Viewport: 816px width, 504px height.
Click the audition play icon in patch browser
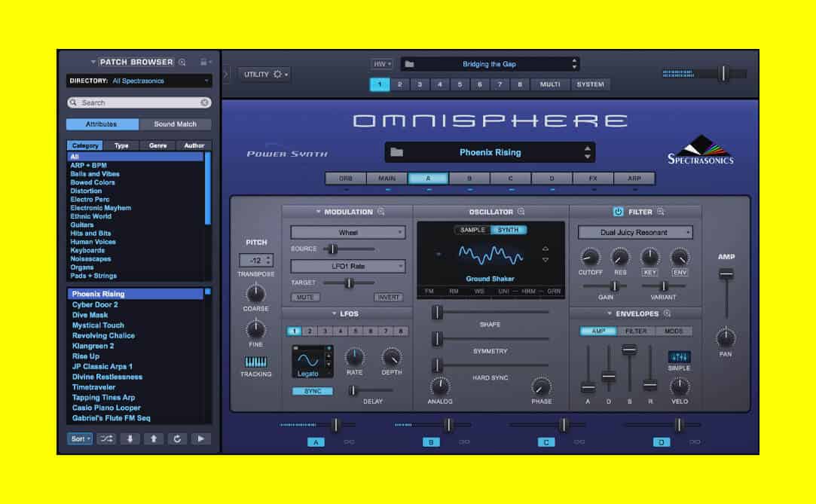point(200,438)
